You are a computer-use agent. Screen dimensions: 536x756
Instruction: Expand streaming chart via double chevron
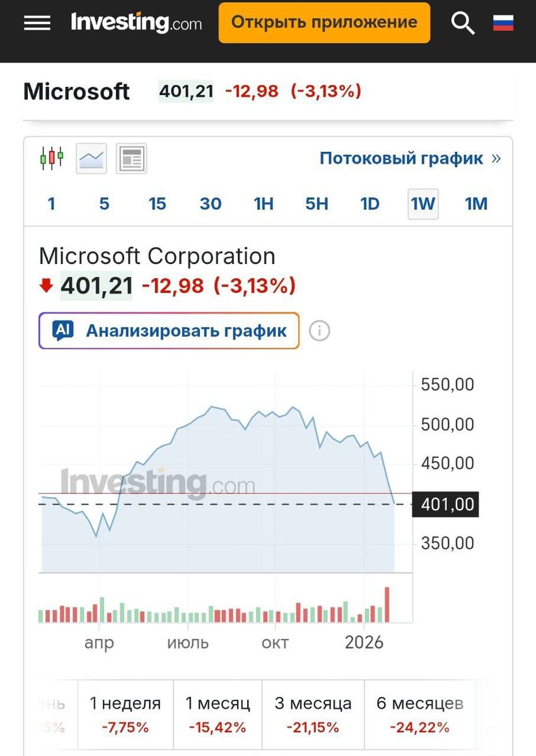[496, 158]
